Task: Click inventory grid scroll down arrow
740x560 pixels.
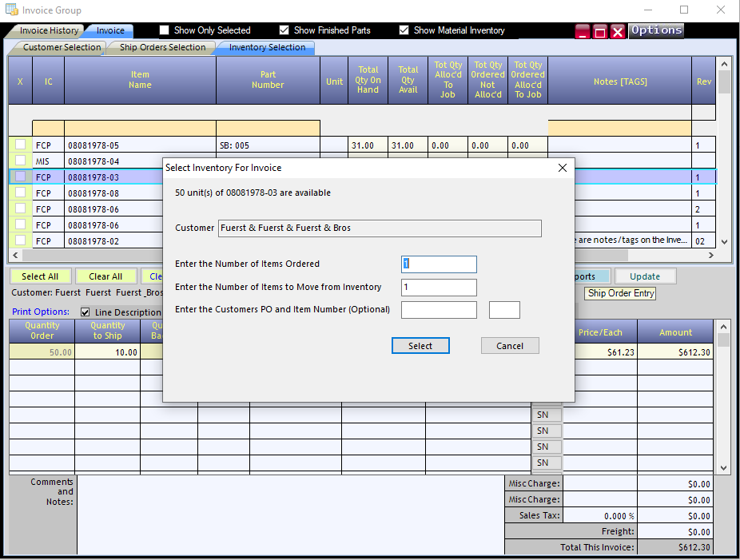Action: pos(725,242)
